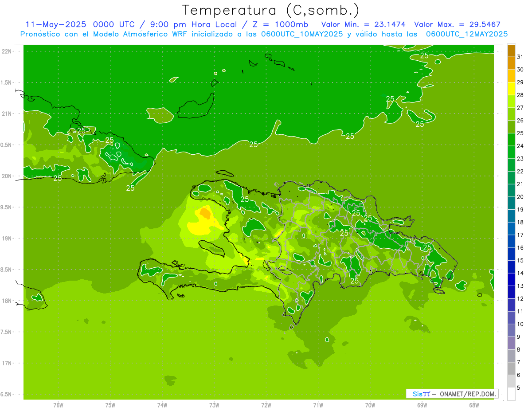Click the color scale label "7"
The height and width of the screenshot is (411, 532).
[x=519, y=362]
